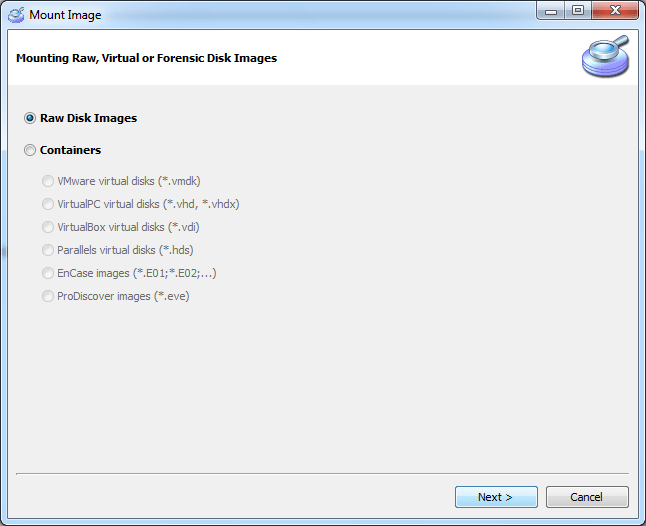Screen dimensions: 646x526
Task: Click the "Mounting Raw, Virtual or Forensic" heading
Action: click(x=146, y=58)
